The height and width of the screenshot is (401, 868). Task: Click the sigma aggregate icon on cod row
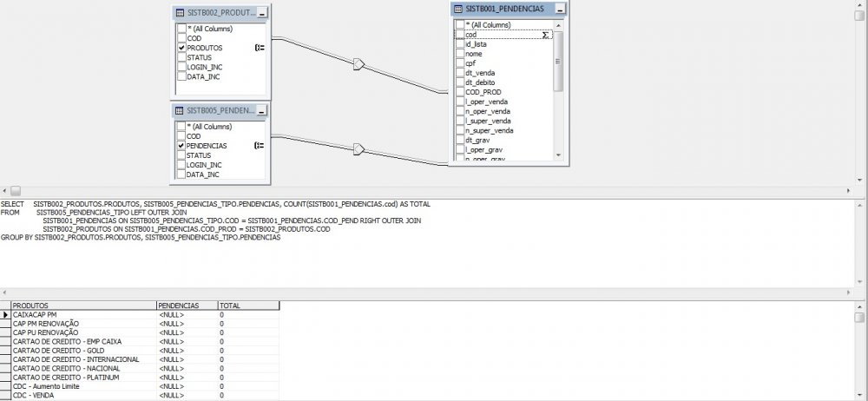click(545, 35)
